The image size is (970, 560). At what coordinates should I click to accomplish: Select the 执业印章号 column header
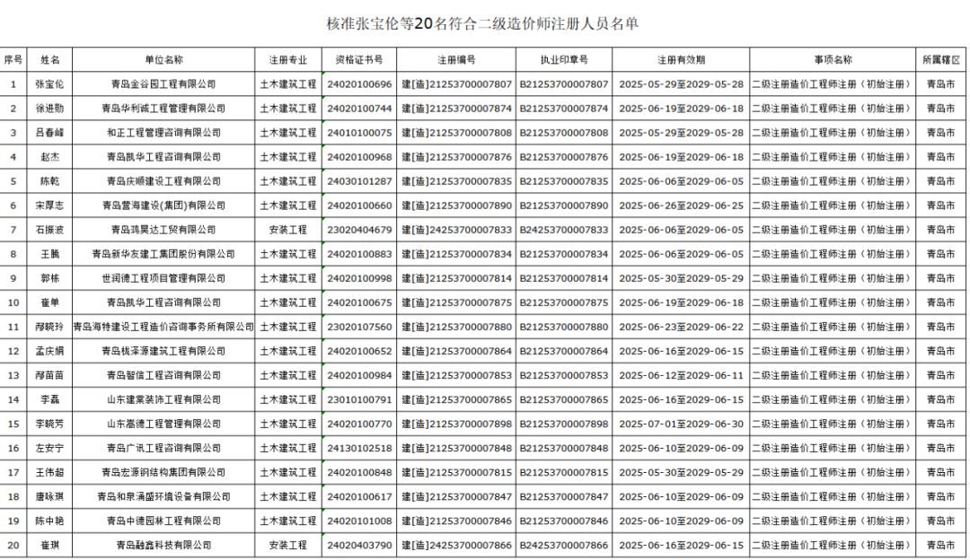pyautogui.click(x=564, y=60)
